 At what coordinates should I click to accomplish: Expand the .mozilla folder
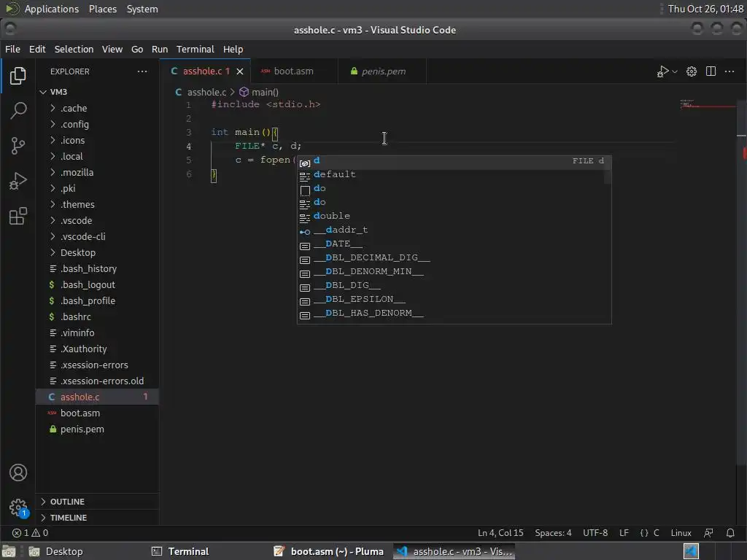point(97,172)
